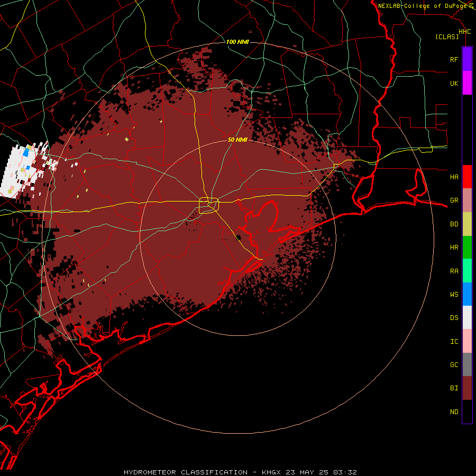Click the [CLAS] units label

[x=447, y=36]
